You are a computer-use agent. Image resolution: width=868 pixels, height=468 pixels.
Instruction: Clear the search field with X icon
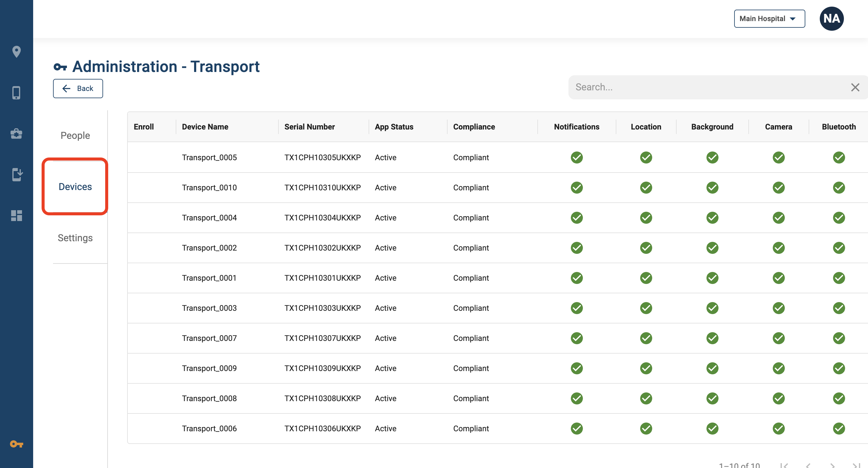(x=855, y=87)
